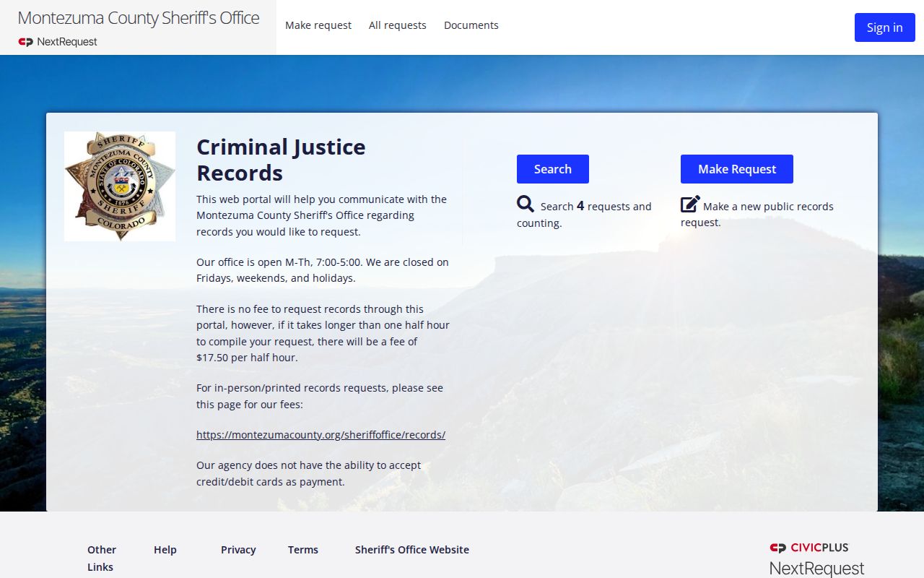The width and height of the screenshot is (924, 578).
Task: Open the Terms footer link
Action: click(303, 550)
